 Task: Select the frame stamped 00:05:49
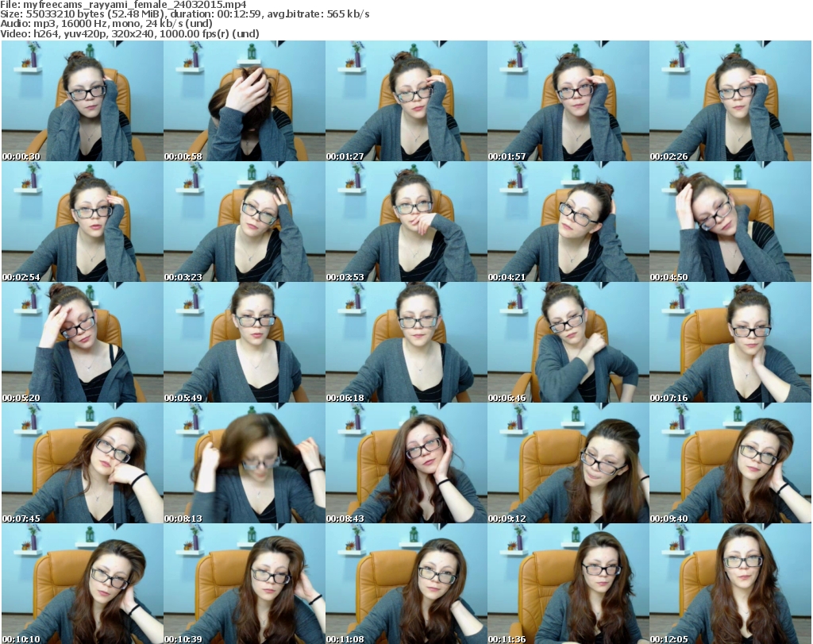click(245, 343)
